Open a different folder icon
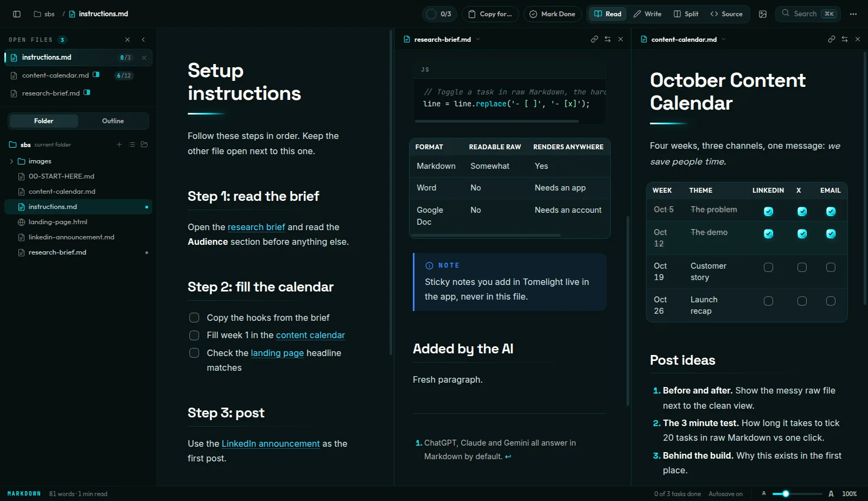The image size is (868, 501). (x=144, y=144)
